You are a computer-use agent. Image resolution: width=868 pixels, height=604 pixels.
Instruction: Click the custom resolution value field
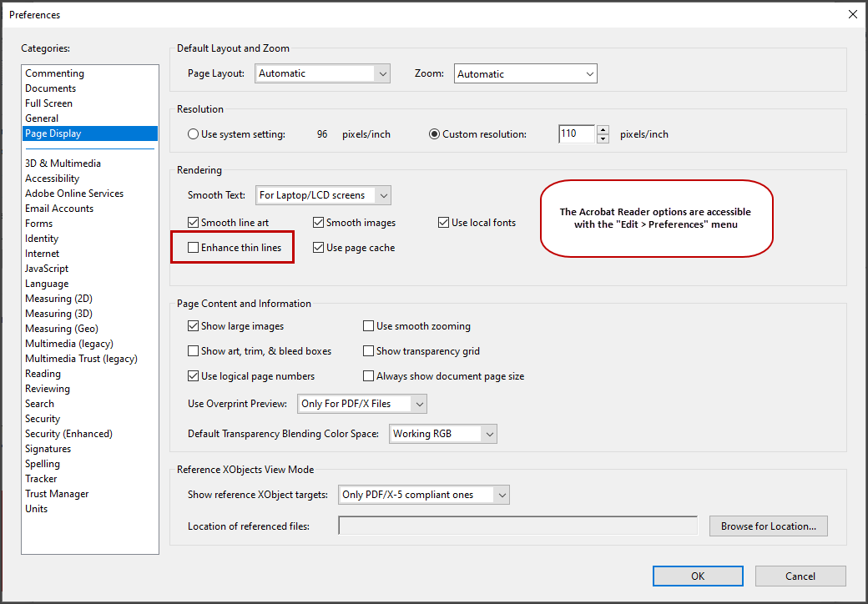(x=577, y=134)
